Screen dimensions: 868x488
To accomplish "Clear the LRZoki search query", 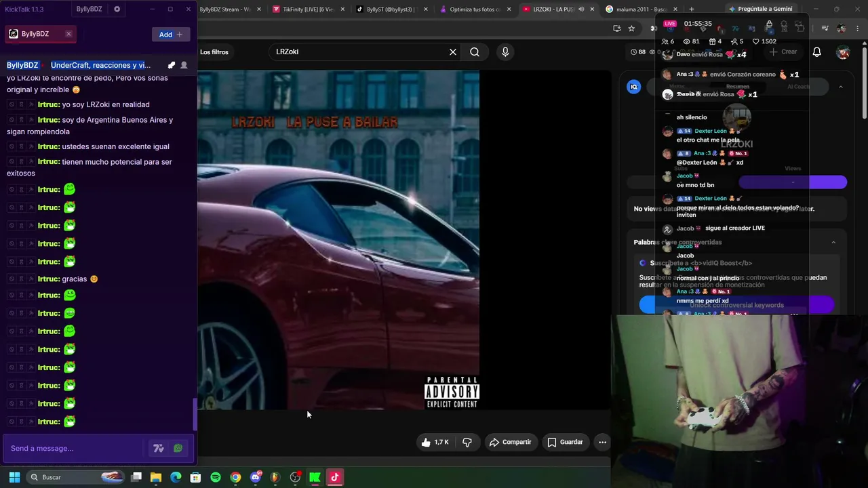I will click(453, 52).
